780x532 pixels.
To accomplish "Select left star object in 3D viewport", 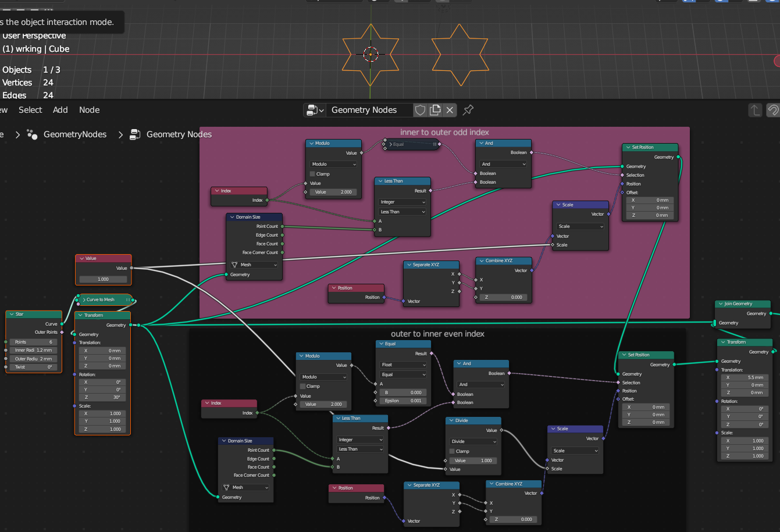I will [x=371, y=54].
